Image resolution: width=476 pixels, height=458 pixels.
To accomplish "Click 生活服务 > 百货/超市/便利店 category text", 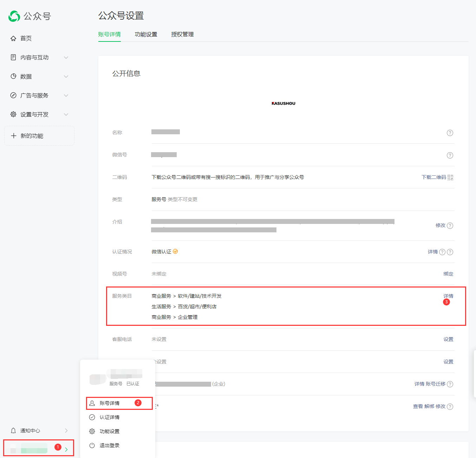I will coord(184,307).
